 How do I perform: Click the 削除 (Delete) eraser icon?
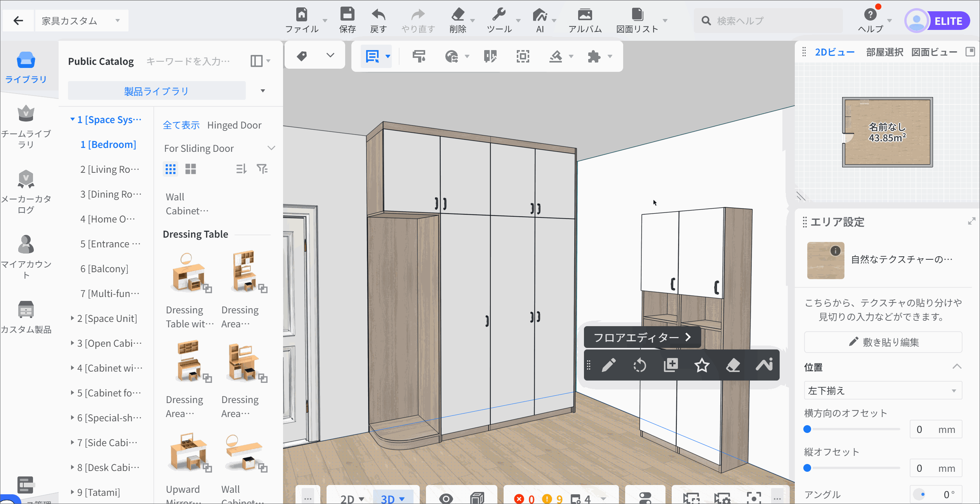tap(458, 15)
